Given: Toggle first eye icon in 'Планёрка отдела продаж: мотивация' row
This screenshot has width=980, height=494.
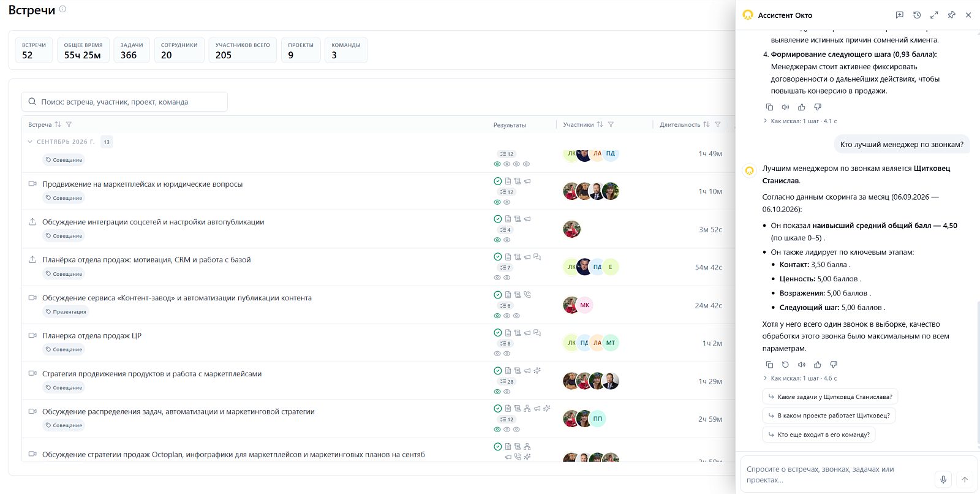Looking at the screenshot, I should 497,278.
